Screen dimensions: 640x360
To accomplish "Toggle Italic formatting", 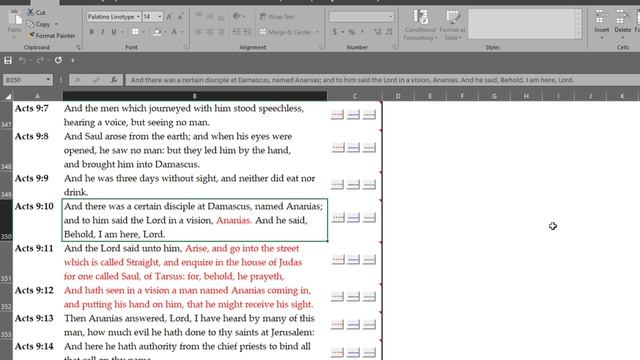I will pyautogui.click(x=102, y=32).
